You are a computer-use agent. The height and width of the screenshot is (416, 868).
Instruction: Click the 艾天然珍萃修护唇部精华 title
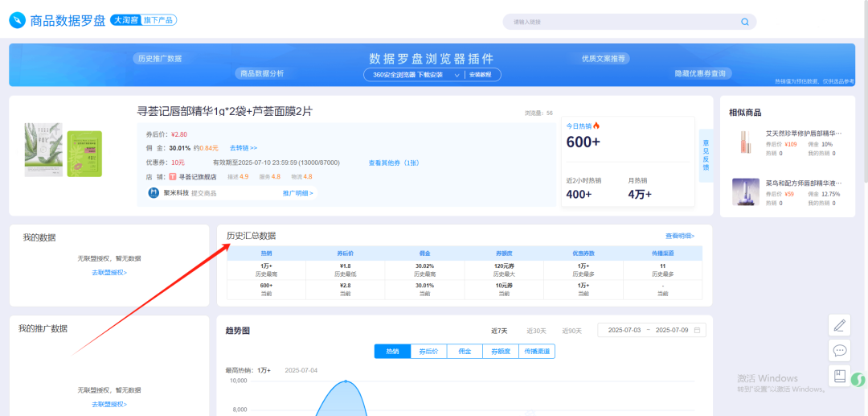803,134
